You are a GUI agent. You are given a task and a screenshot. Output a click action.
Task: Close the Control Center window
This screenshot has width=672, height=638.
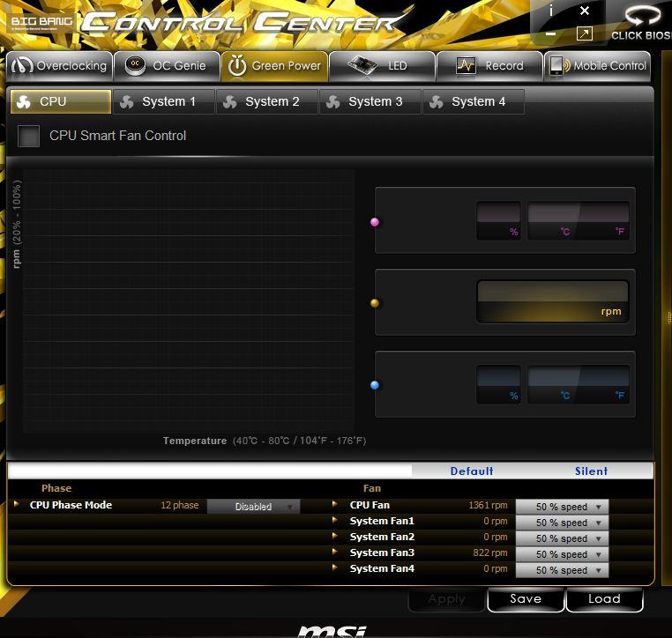coord(585,11)
